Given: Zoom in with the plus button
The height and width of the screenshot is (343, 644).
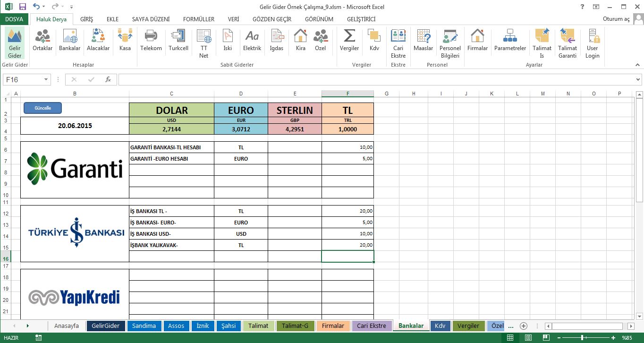Looking at the screenshot, I should pyautogui.click(x=613, y=338).
